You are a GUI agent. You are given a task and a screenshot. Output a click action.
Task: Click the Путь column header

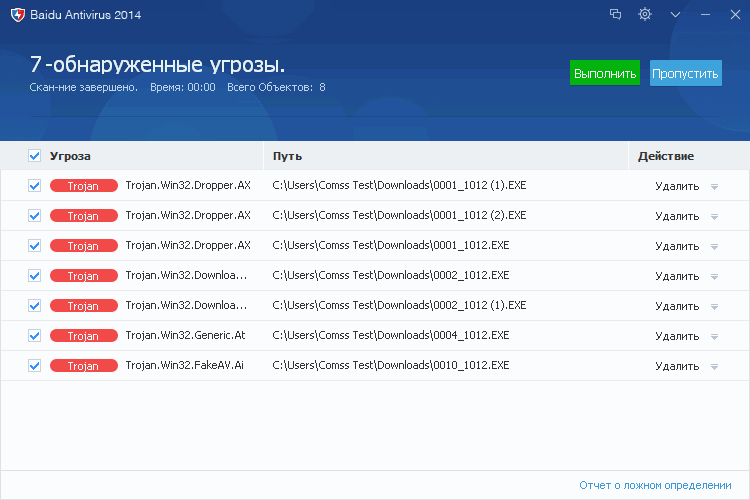(x=287, y=156)
